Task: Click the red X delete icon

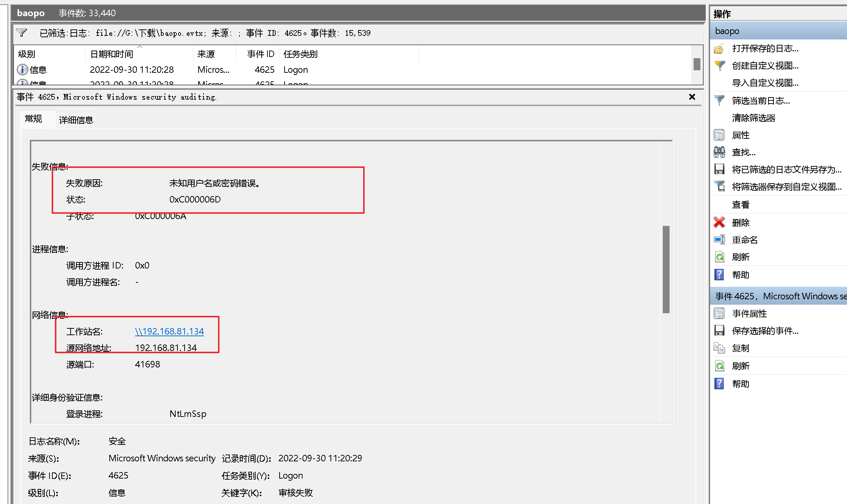Action: (x=719, y=222)
